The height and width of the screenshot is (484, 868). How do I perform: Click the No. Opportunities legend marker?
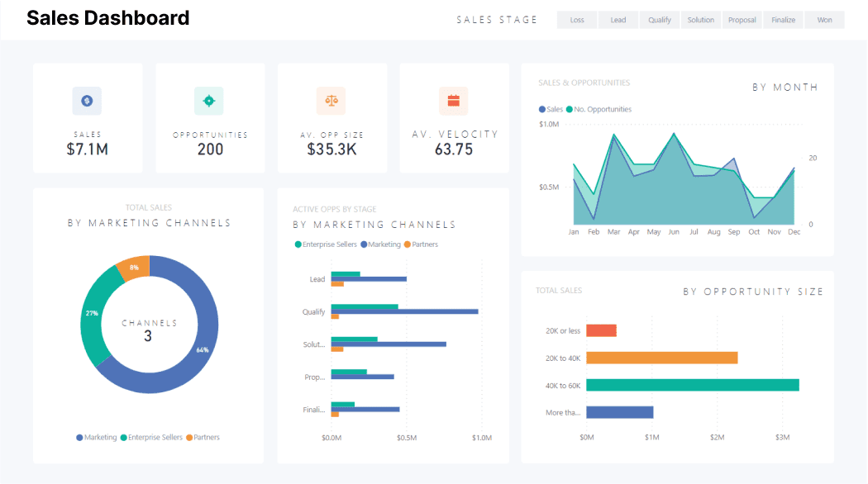point(569,109)
